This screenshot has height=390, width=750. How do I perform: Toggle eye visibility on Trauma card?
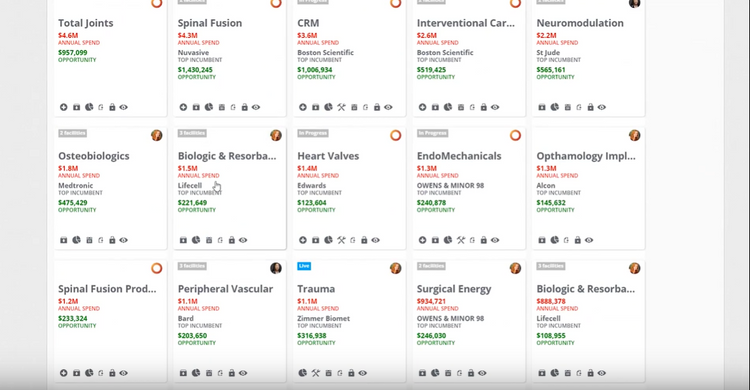(x=363, y=373)
